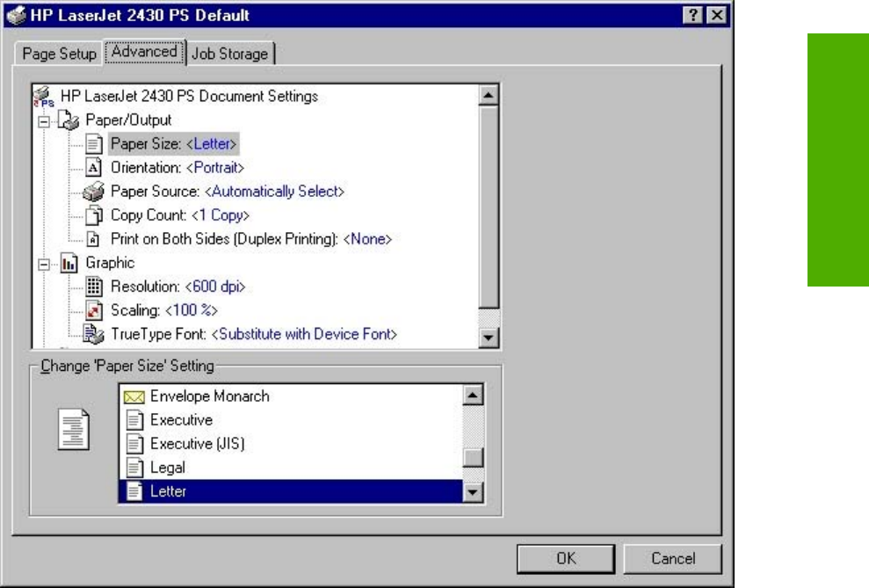This screenshot has height=588, width=869.
Task: Choose Letter paper size in list
Action: pos(292,491)
